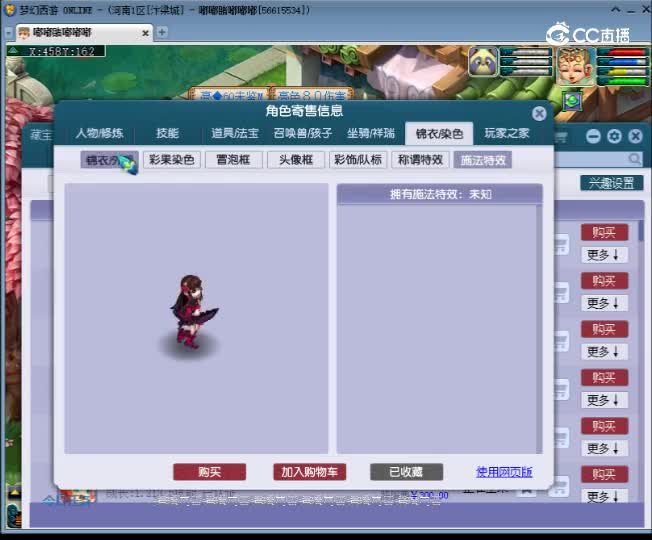
Task: Click the first listing's 购买 button
Action: 604,232
